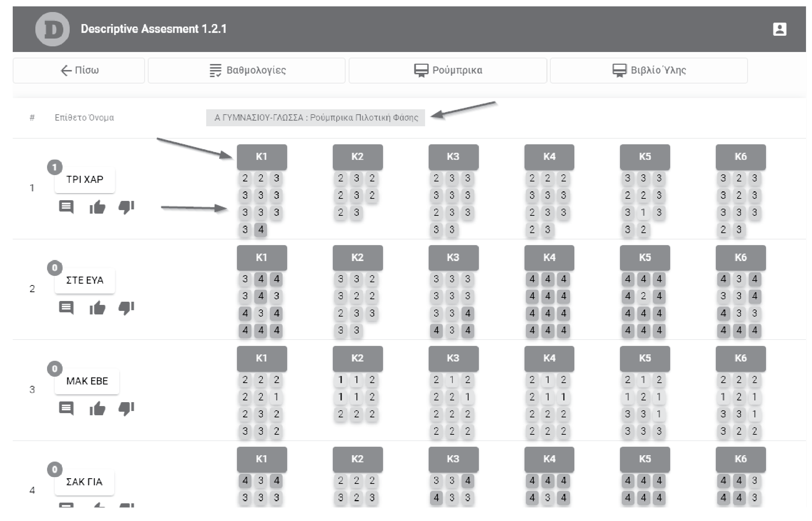Click thumbs down for ΤΡΙ ΧΑΡ

(x=126, y=207)
